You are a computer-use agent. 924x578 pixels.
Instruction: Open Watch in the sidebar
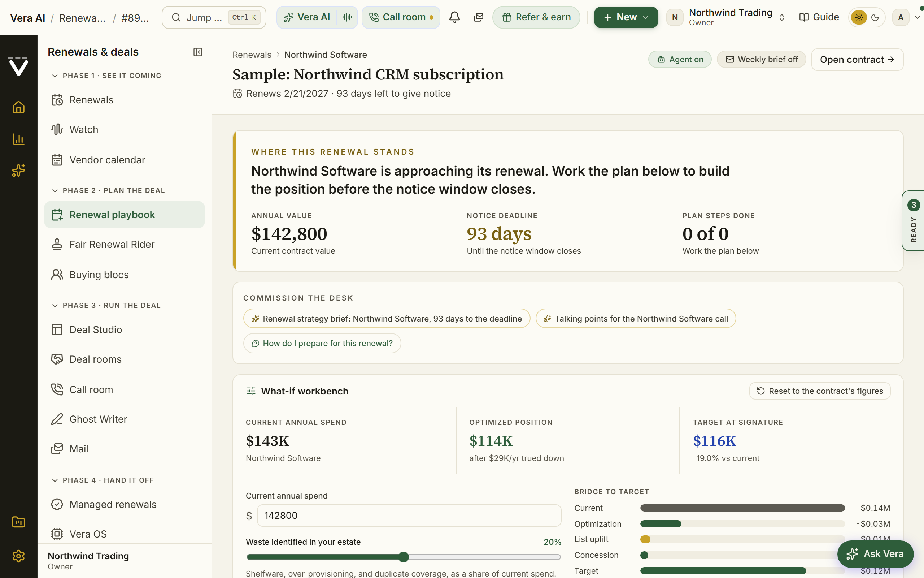(x=125, y=130)
